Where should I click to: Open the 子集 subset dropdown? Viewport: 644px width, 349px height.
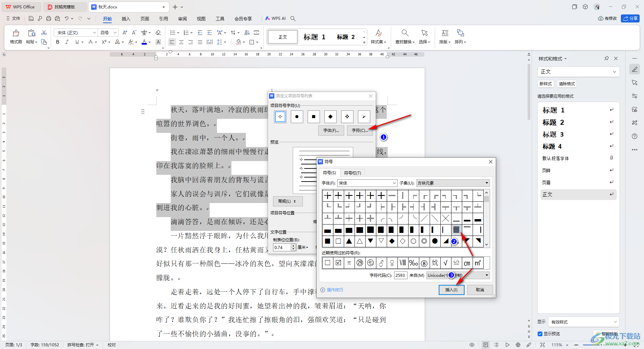click(453, 183)
